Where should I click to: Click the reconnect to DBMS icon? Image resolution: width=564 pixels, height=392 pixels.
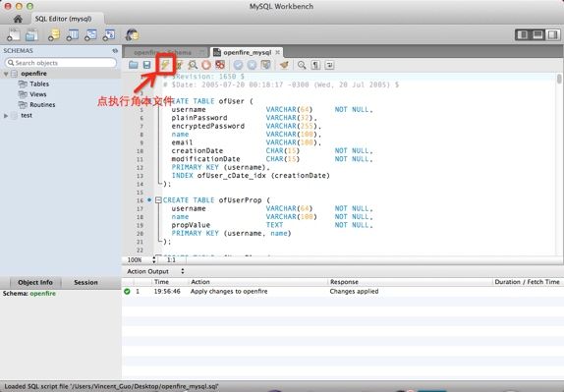(x=132, y=35)
